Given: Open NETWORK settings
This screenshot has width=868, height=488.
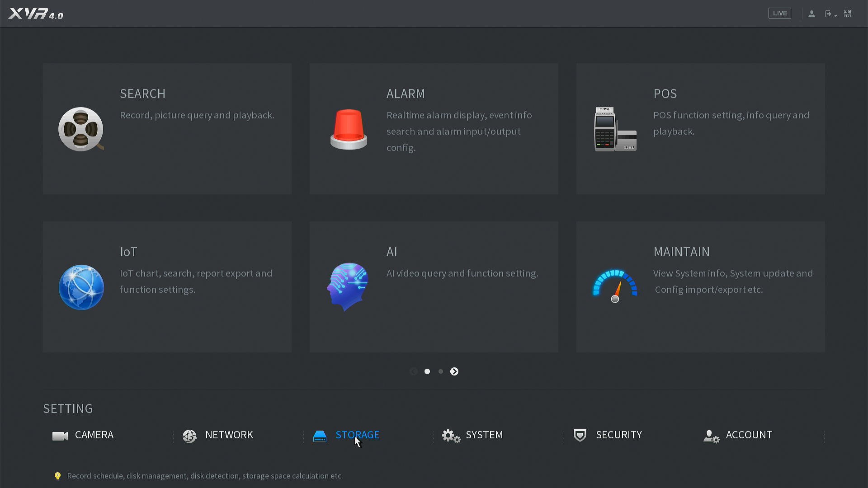Looking at the screenshot, I should [x=229, y=435].
